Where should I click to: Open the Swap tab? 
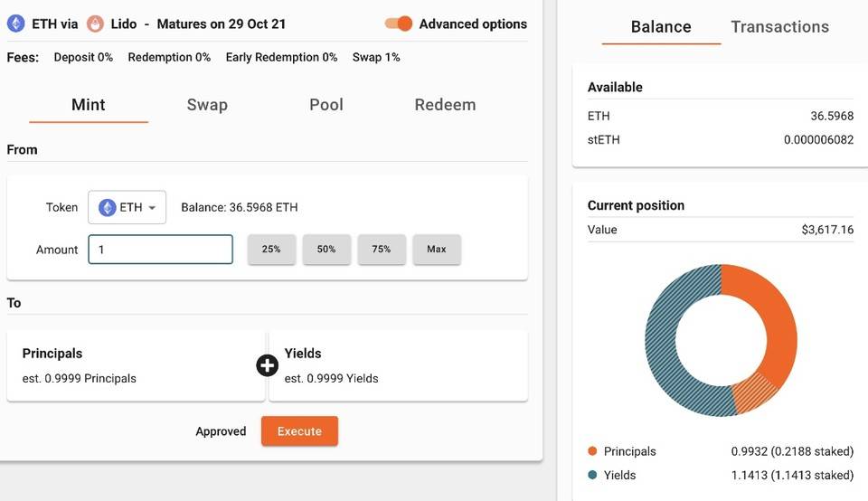click(207, 105)
